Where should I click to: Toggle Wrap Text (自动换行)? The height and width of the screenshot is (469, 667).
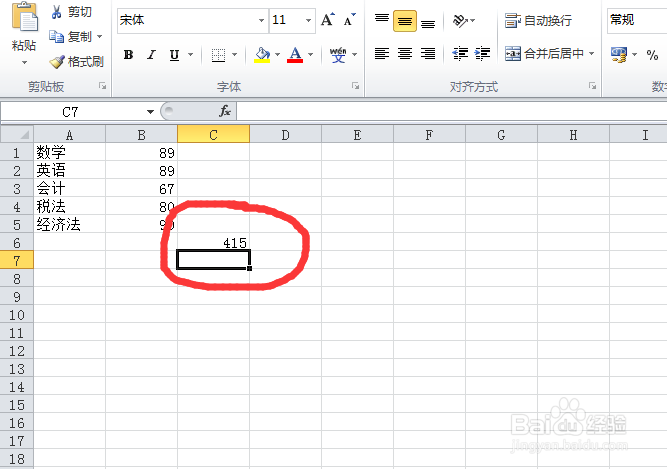point(539,20)
